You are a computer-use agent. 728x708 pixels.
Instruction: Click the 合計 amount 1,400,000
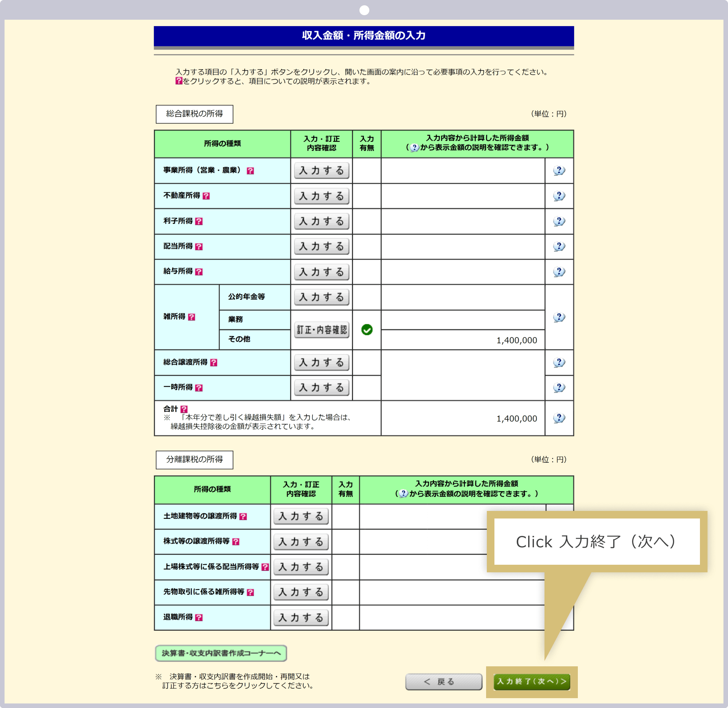tap(516, 418)
